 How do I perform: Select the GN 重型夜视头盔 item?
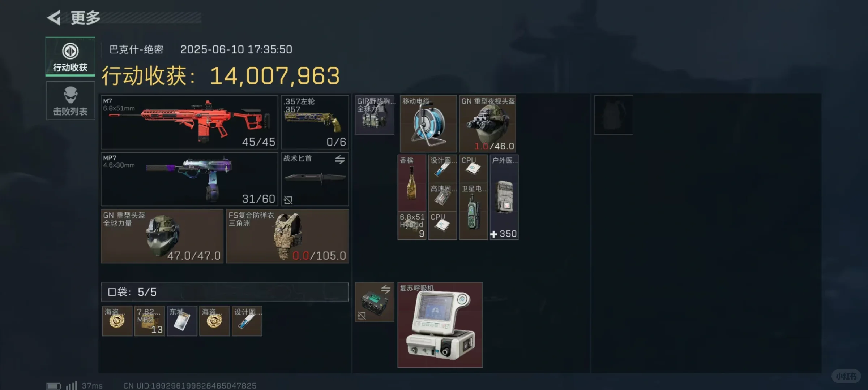point(487,124)
